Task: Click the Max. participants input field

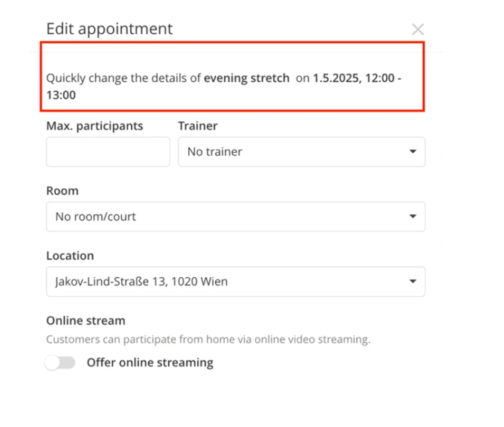Action: (x=108, y=151)
